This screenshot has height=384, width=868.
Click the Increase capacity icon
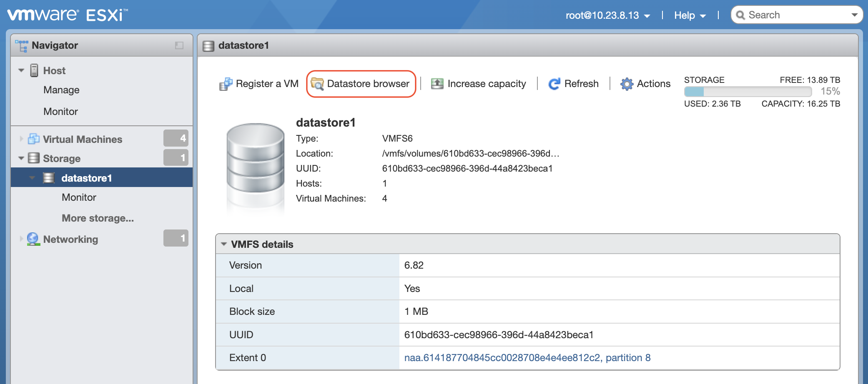[x=437, y=84]
